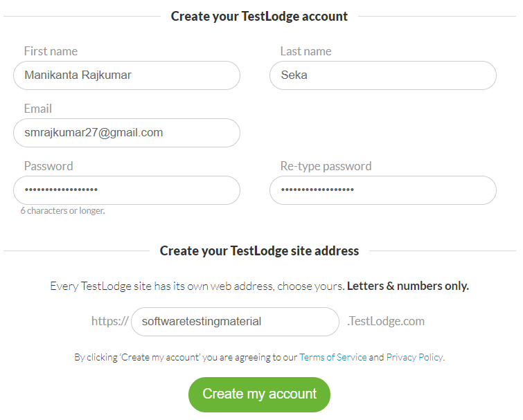The height and width of the screenshot is (420, 523).
Task: Click the .TestLodge.com suffix text
Action: click(x=386, y=322)
